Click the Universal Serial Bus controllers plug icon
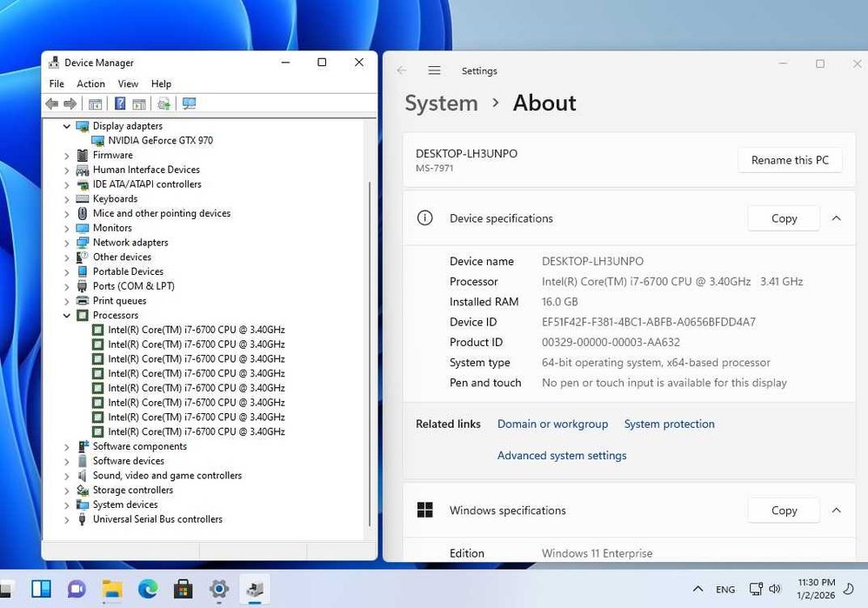Screen dimensions: 868x608 [83, 519]
